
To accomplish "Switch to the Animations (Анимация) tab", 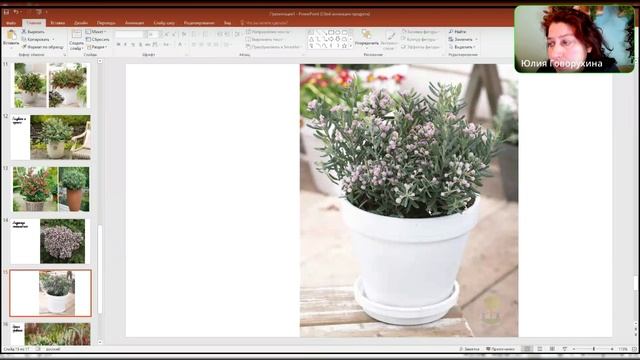I will (134, 23).
